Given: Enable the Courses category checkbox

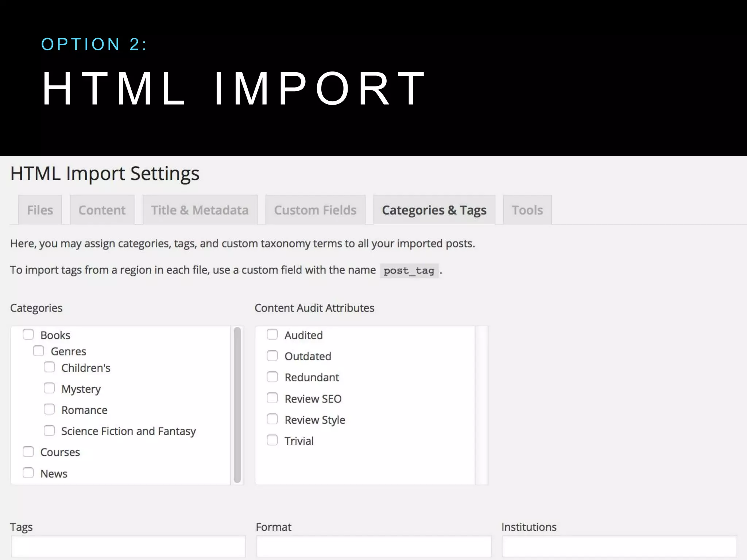Looking at the screenshot, I should (28, 452).
